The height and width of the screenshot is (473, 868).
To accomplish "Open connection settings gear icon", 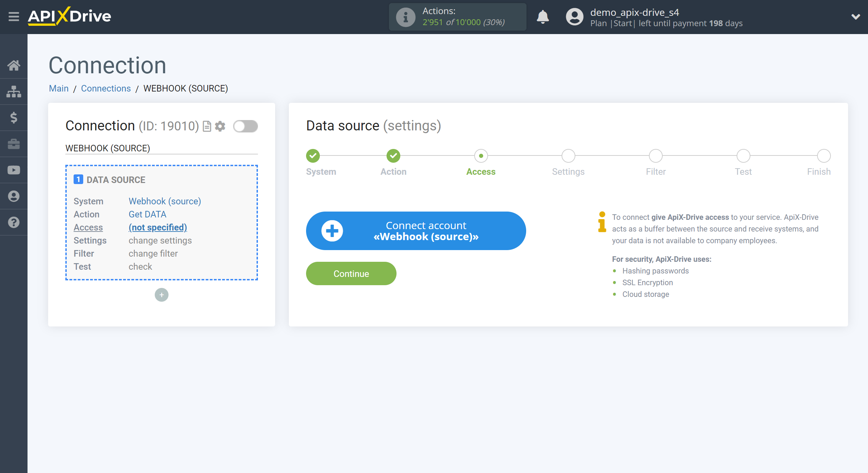I will pyautogui.click(x=220, y=126).
